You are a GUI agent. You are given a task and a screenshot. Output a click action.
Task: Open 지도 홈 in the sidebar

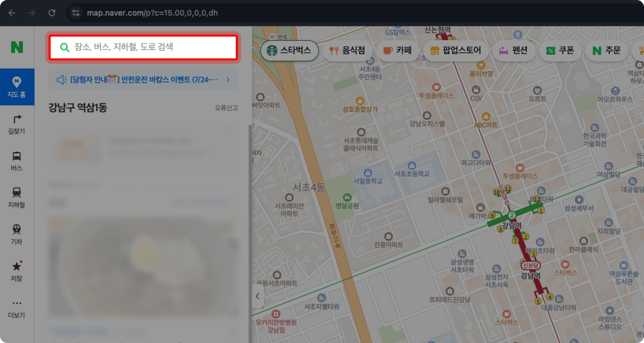coord(17,87)
